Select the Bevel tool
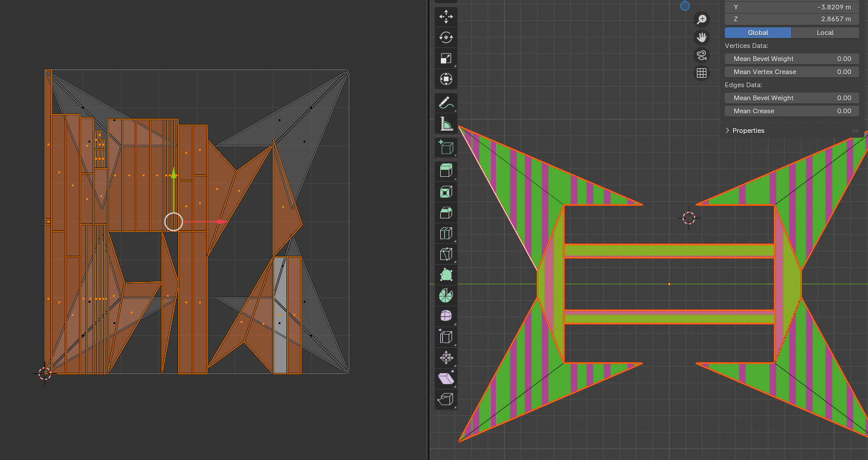 [x=446, y=212]
